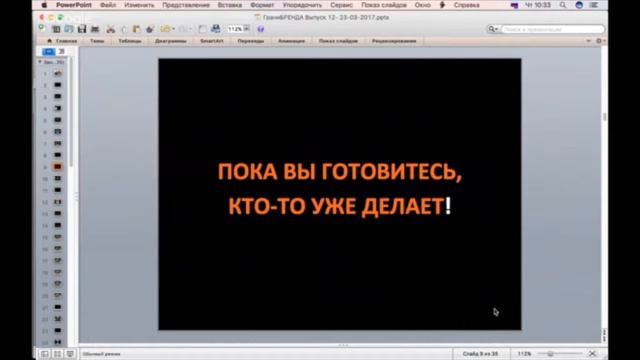The width and height of the screenshot is (640, 360).
Task: Open Notification Center icon in menu bar
Action: tap(594, 5)
